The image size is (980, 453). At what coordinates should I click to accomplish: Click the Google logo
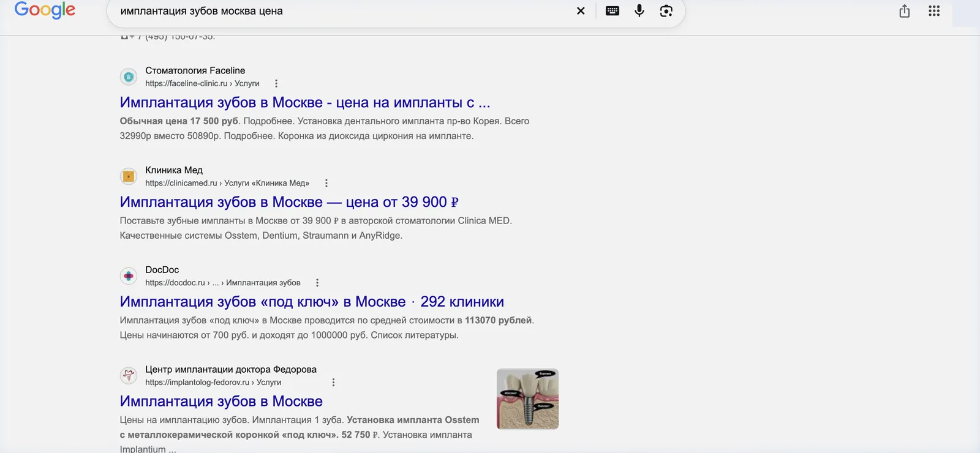click(45, 10)
